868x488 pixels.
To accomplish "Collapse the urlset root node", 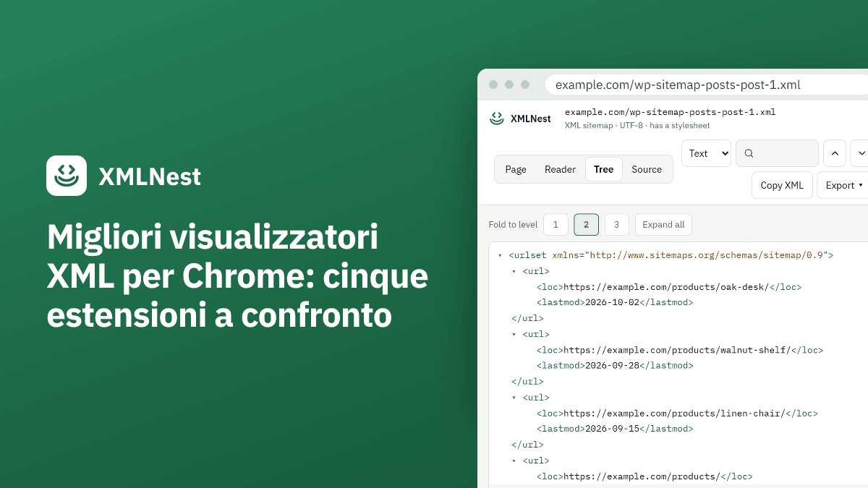I will [500, 255].
